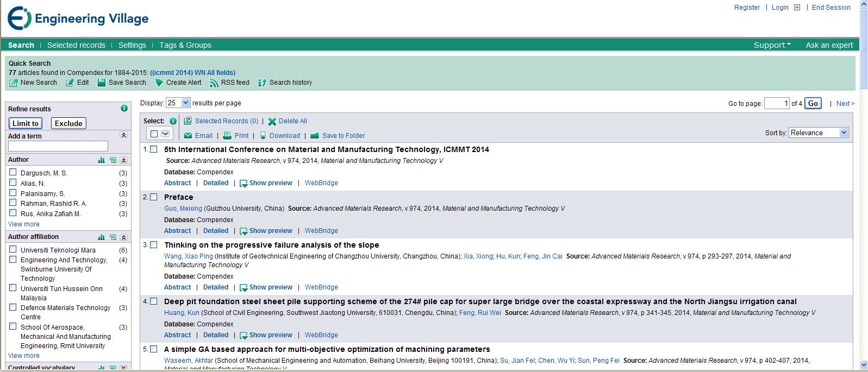Screen dimensions: 868x372
Task: Open the Selected records tab
Action: tap(76, 45)
